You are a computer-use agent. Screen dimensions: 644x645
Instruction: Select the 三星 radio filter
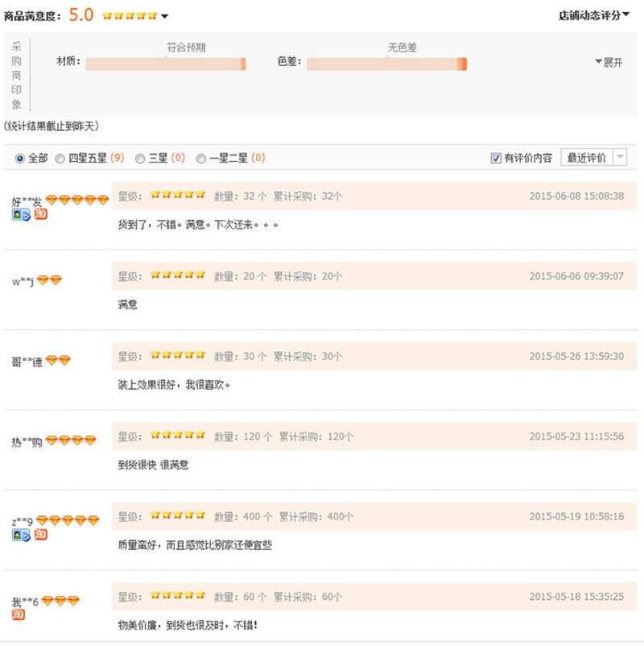pyautogui.click(x=140, y=159)
